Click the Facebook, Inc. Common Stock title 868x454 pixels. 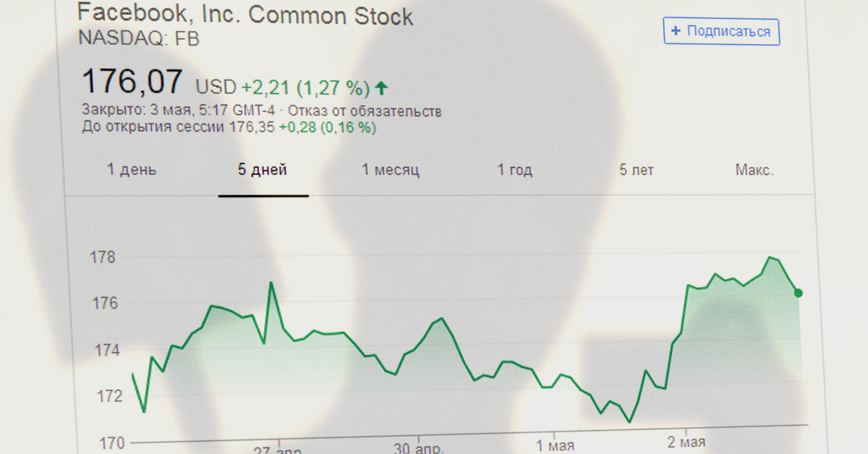(245, 15)
